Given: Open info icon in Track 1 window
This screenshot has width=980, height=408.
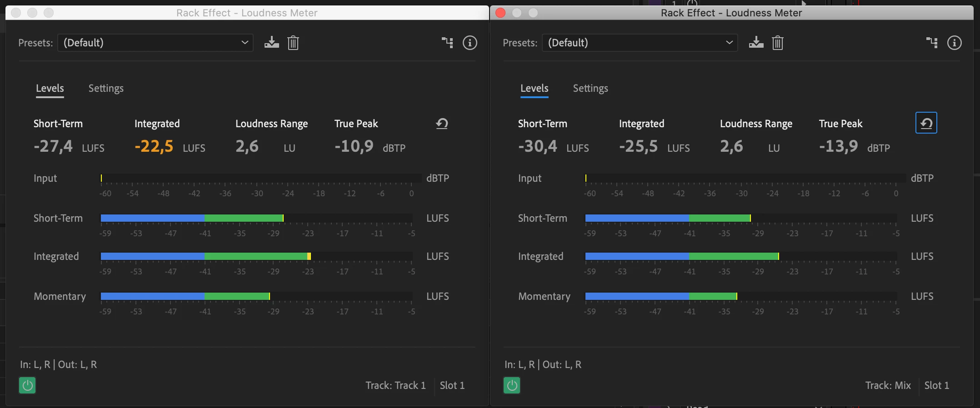Looking at the screenshot, I should pyautogui.click(x=470, y=43).
